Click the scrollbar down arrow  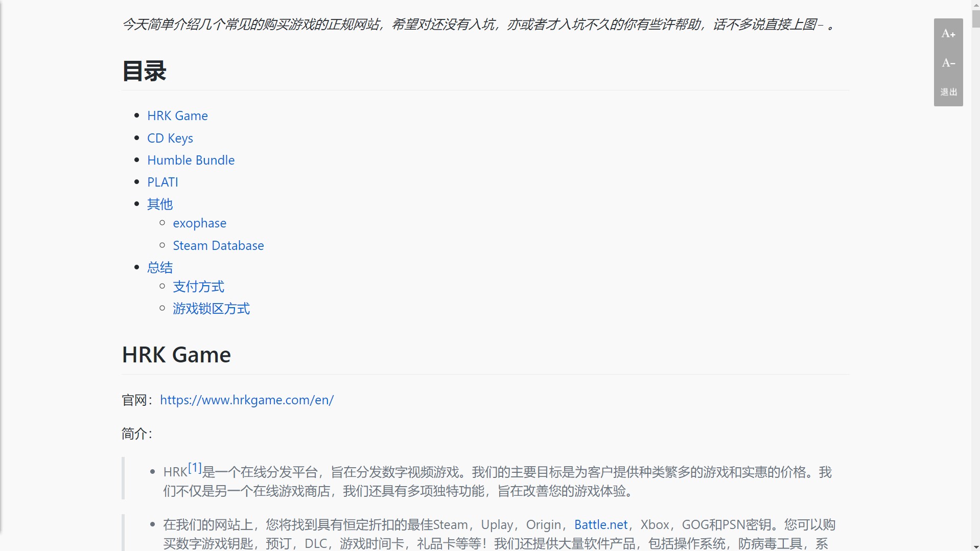pyautogui.click(x=975, y=546)
